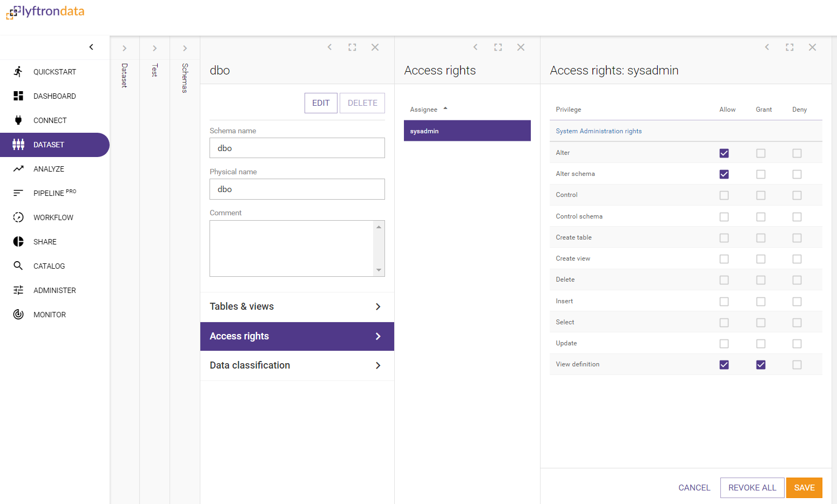Open Access rights section
Image resolution: width=837 pixels, height=504 pixels.
pyautogui.click(x=297, y=336)
